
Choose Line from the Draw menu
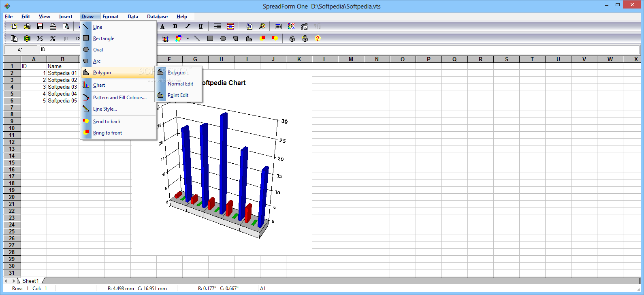119,27
